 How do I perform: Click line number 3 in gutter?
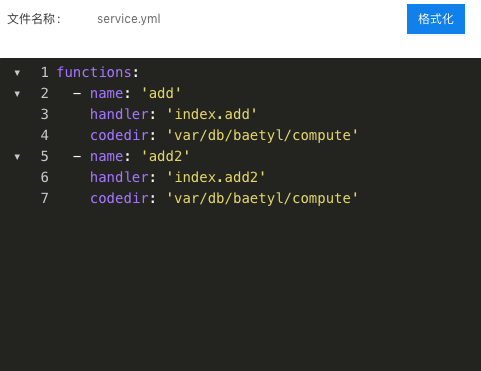tap(45, 114)
